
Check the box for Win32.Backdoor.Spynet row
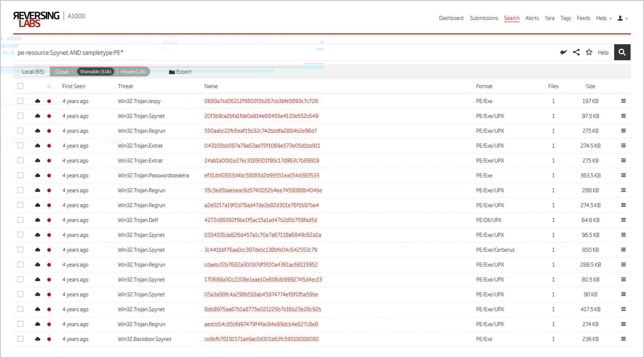tap(20, 339)
